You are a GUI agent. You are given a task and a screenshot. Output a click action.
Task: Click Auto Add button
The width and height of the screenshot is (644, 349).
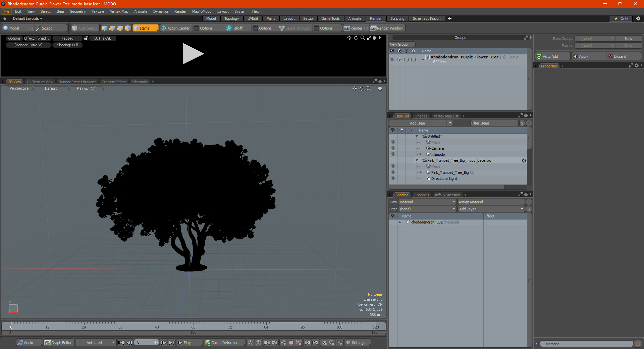click(552, 56)
